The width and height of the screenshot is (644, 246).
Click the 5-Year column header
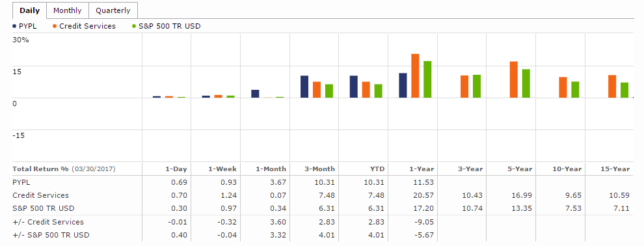519,169
